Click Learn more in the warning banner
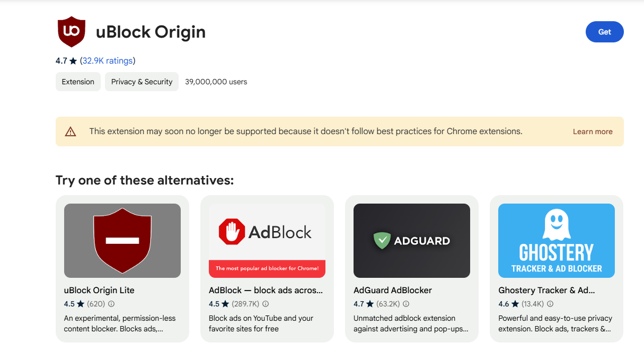This screenshot has width=644, height=360. click(x=593, y=131)
